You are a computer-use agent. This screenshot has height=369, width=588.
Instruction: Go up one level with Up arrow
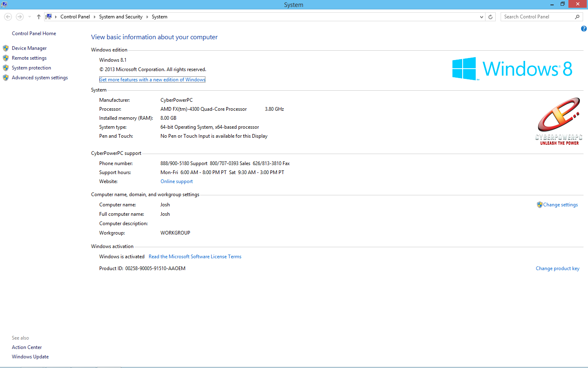(x=38, y=17)
